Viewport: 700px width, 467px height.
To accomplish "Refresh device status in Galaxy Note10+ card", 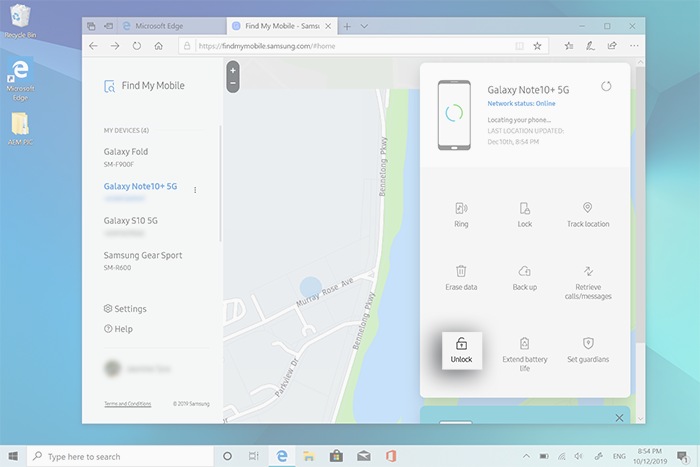I will [x=606, y=86].
